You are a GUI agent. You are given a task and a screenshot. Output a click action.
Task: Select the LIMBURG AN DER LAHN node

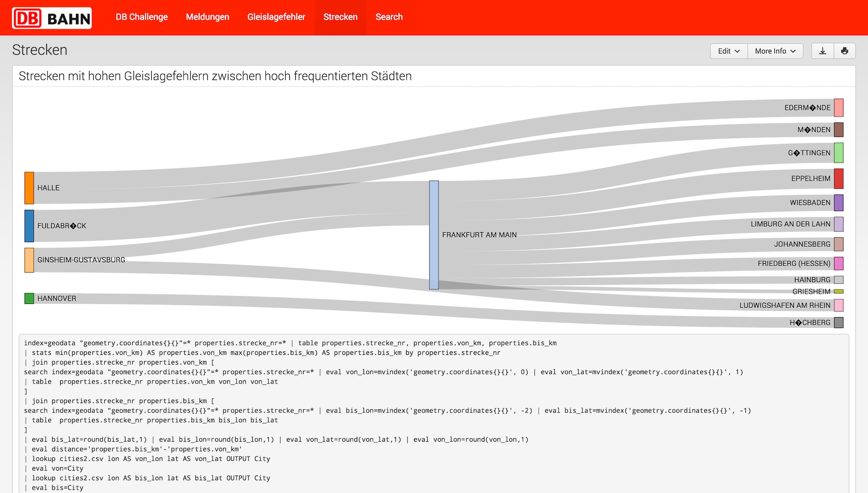click(x=839, y=224)
